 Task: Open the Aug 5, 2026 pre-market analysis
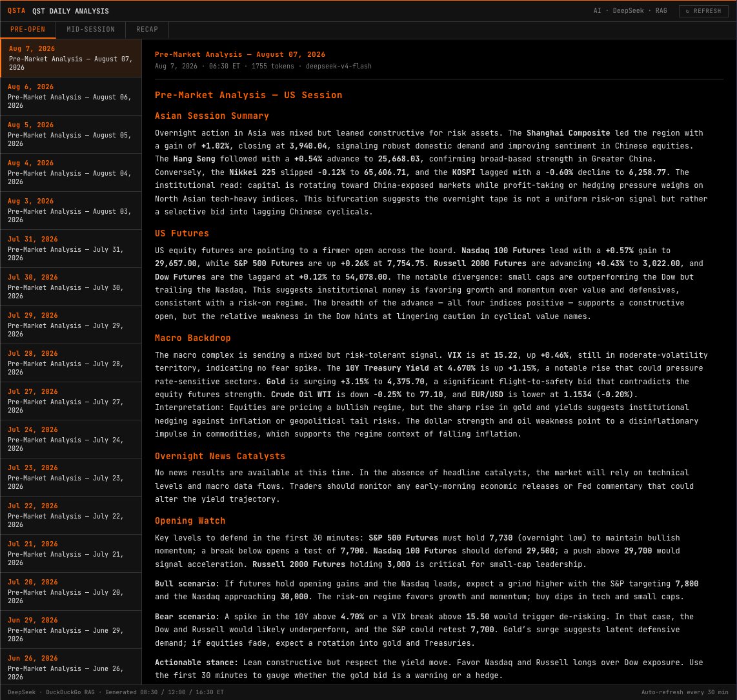71,134
